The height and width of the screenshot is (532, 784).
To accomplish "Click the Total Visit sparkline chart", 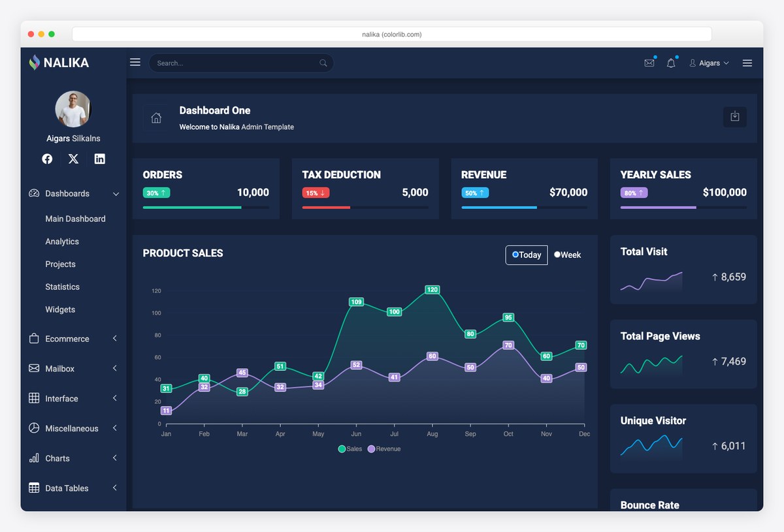I will [651, 281].
